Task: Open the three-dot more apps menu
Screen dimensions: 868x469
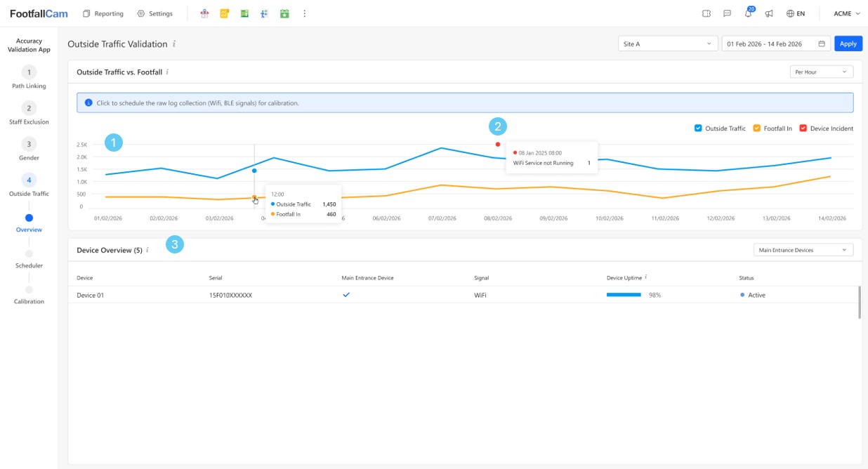Action: pyautogui.click(x=304, y=13)
